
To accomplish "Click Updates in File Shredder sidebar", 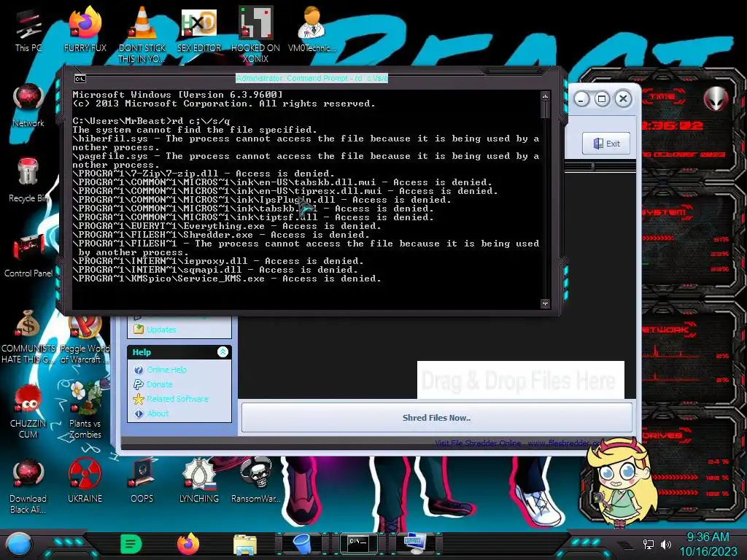I will tap(161, 330).
